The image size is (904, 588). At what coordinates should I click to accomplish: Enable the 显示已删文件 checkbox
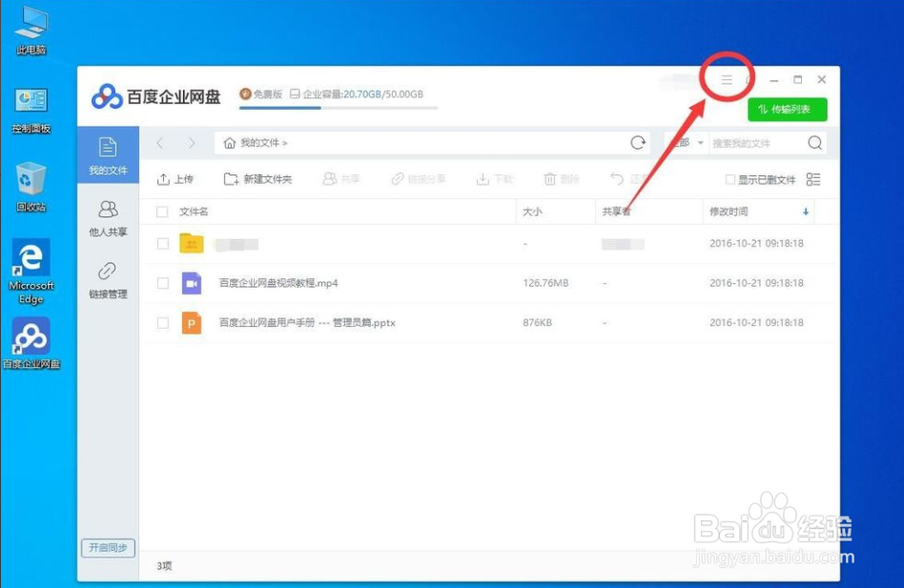729,179
